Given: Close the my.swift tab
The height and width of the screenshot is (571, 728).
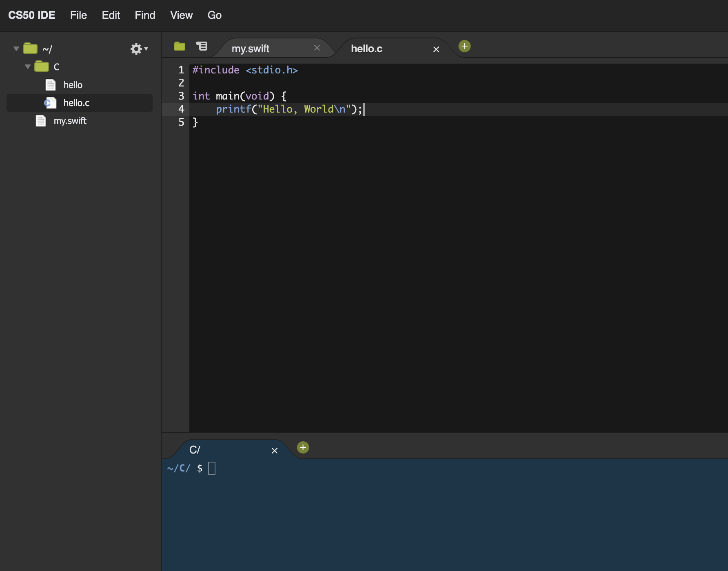Looking at the screenshot, I should pyautogui.click(x=317, y=48).
